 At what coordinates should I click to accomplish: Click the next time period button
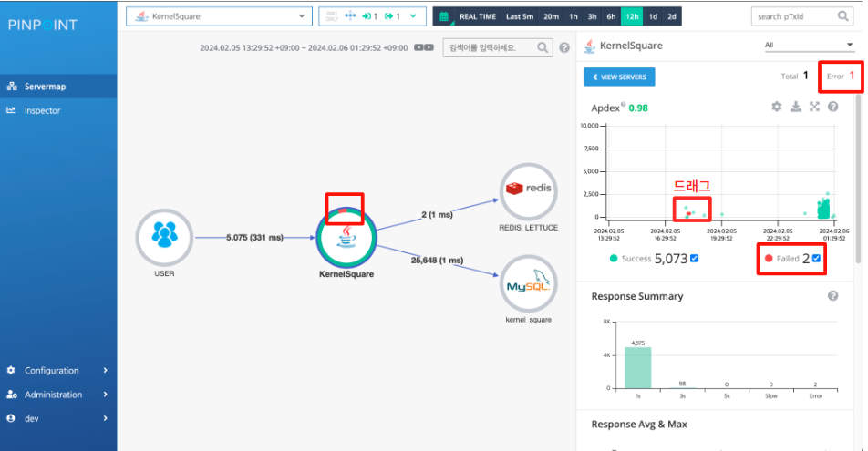pos(429,47)
